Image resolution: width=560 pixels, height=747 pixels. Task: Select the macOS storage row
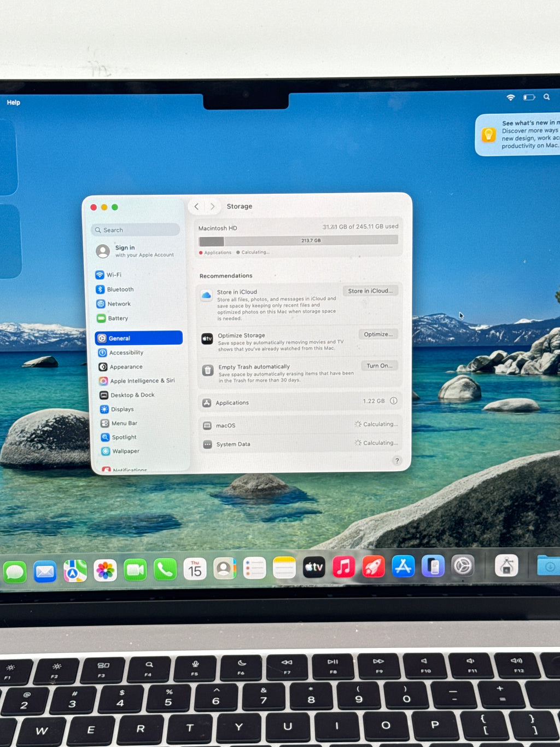(x=300, y=425)
